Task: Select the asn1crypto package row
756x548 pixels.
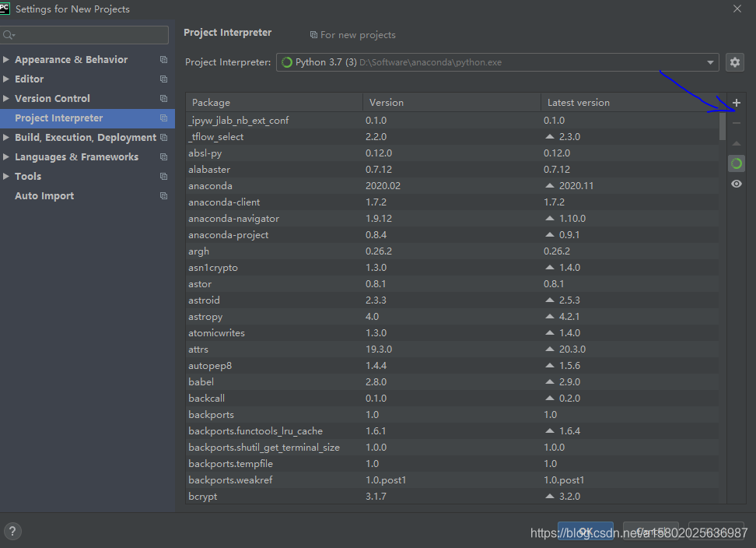Action: [x=452, y=267]
